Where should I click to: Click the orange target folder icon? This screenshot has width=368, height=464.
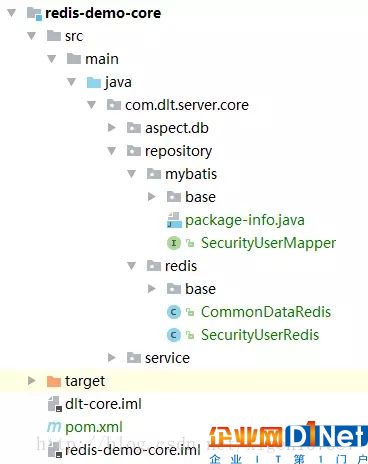pos(54,381)
